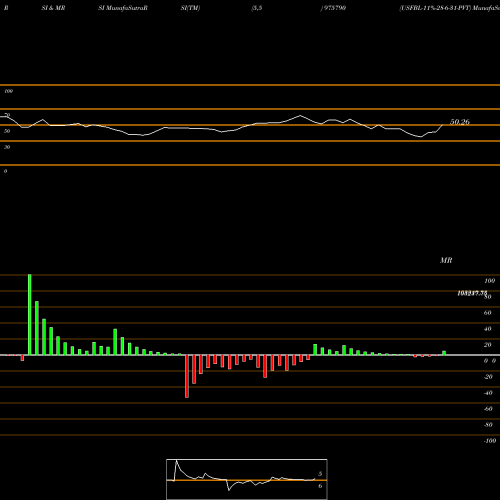The image size is (500, 500).
Task: Click the MR axis label -100
Action: (489, 441)
